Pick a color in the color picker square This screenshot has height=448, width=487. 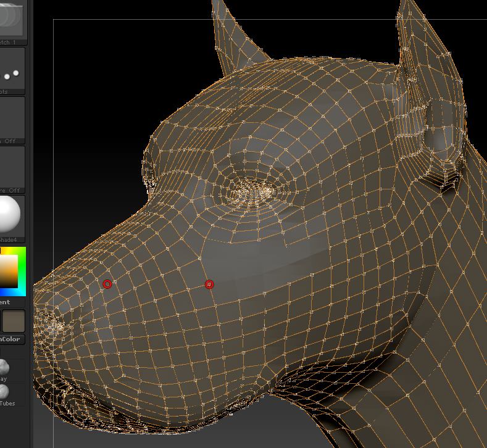[9, 272]
